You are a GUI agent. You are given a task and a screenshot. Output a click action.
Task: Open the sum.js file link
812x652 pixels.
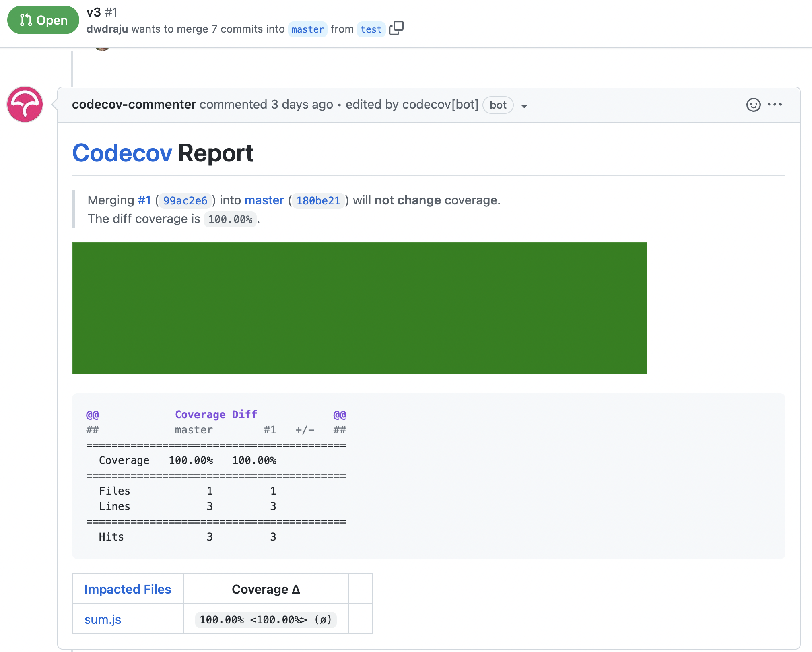coord(103,619)
